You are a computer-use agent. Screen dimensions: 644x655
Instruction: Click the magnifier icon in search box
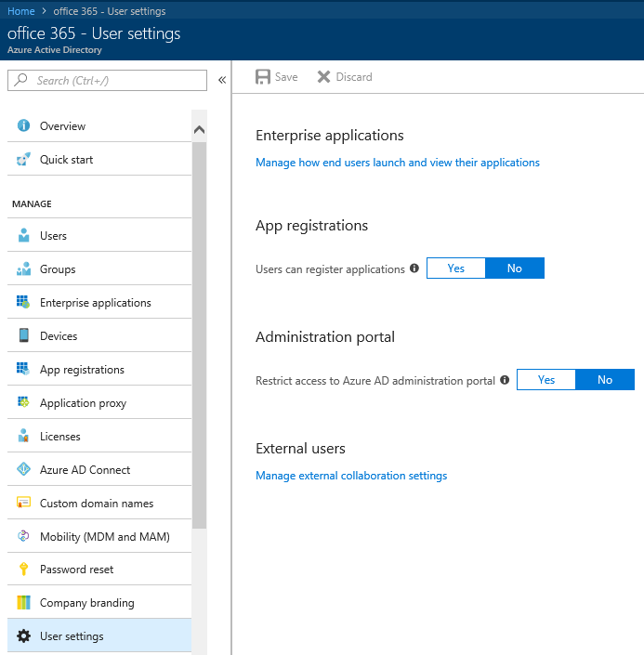pyautogui.click(x=20, y=80)
